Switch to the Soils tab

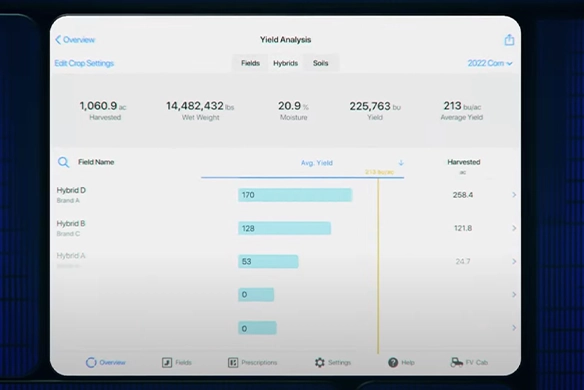click(321, 63)
